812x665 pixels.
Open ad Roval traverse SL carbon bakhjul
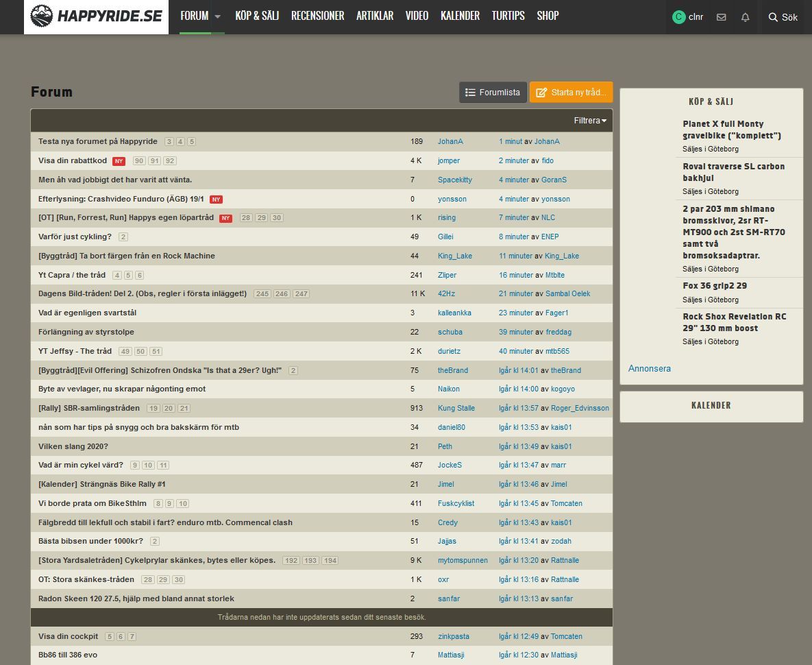coord(733,172)
